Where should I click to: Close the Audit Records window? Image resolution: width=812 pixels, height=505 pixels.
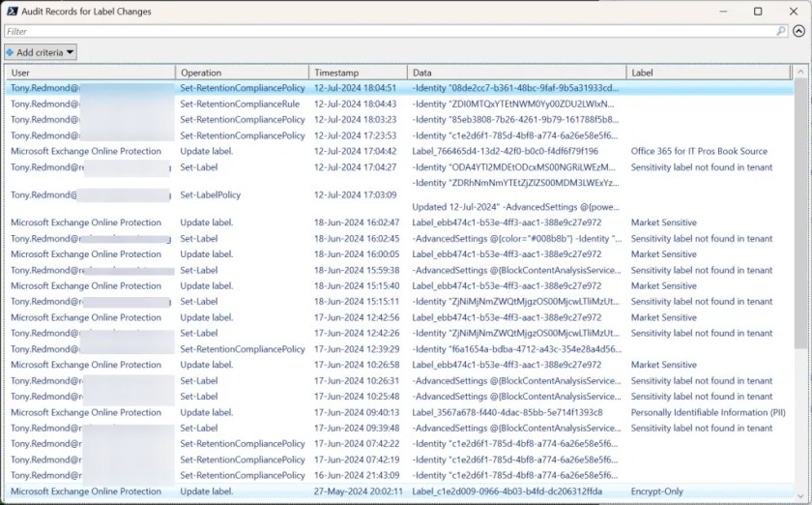[794, 11]
